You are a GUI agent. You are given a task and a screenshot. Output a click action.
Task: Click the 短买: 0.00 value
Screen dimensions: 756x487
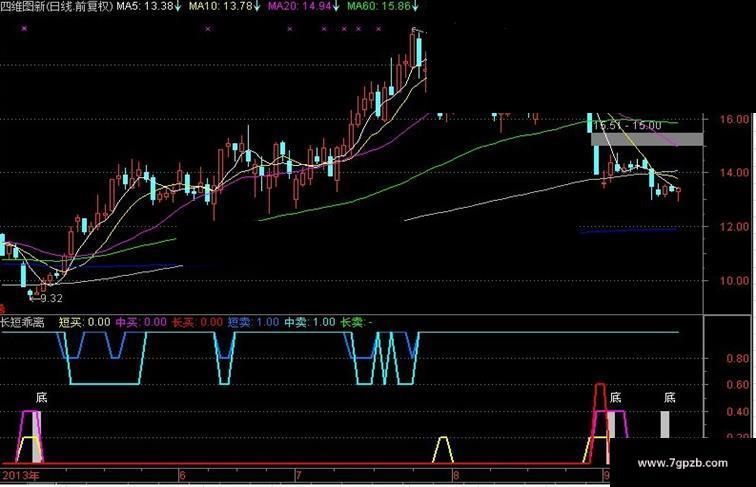[84, 322]
